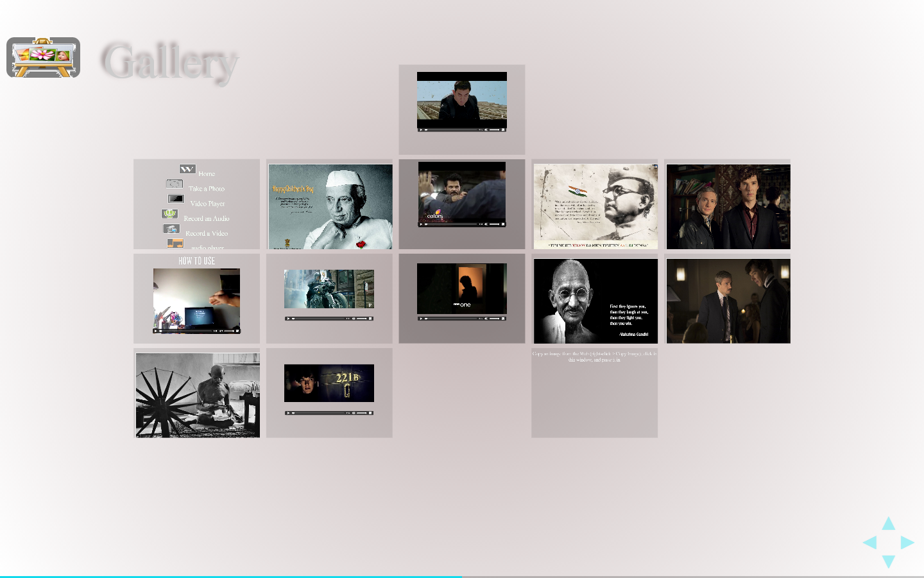Open the Take a Photo link
The width and height of the screenshot is (924, 578).
[x=207, y=189]
